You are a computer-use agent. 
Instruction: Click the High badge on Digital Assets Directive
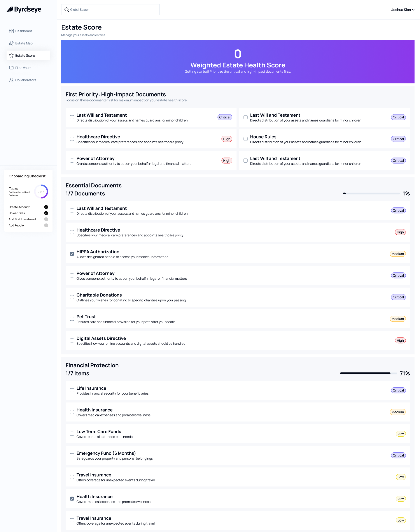(400, 340)
